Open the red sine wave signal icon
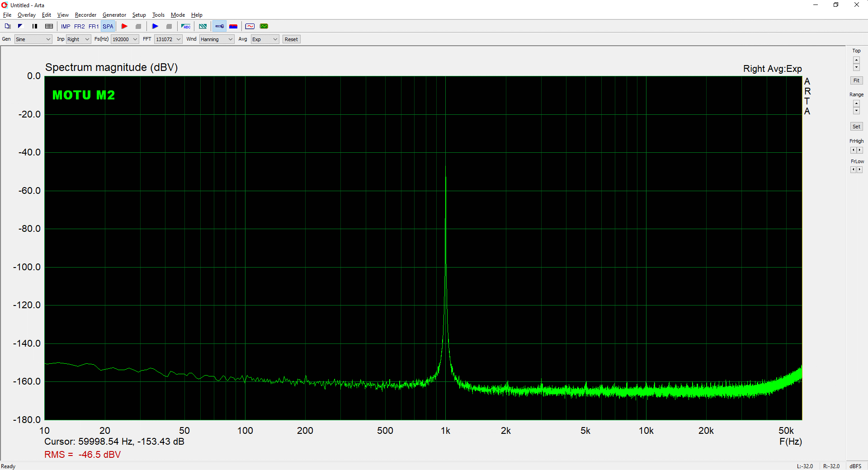 [x=250, y=26]
